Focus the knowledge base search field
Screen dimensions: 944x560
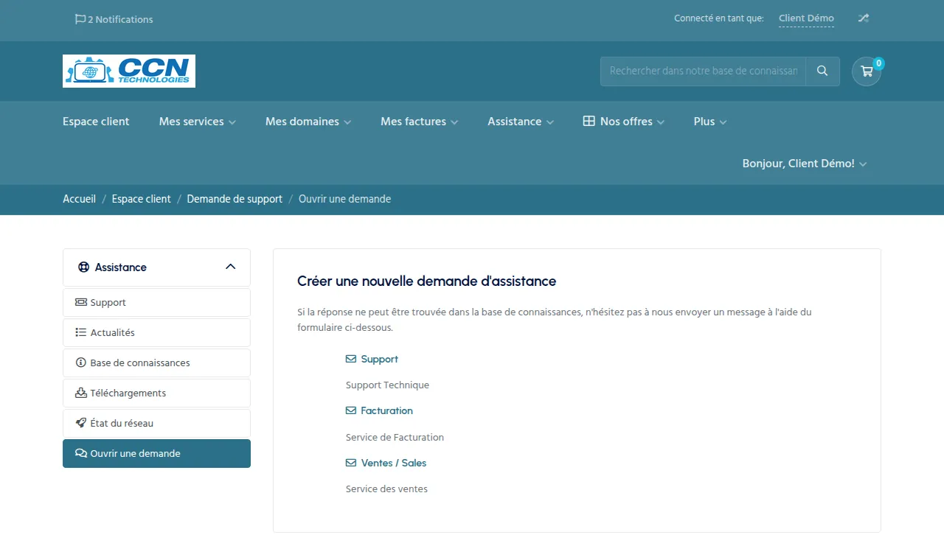703,71
